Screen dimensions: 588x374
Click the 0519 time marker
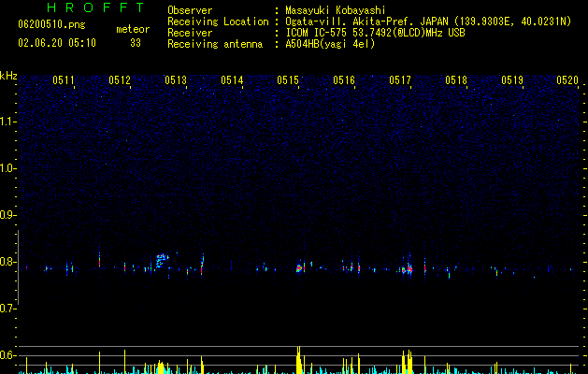(x=512, y=80)
